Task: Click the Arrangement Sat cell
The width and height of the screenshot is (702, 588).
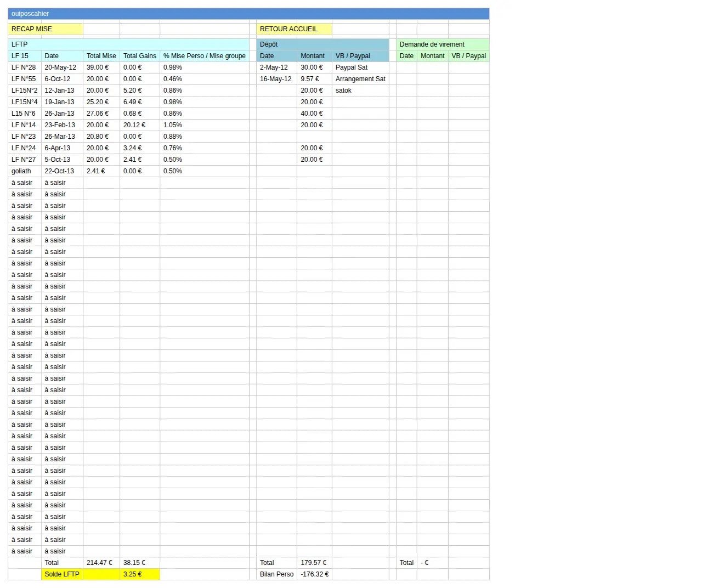Action: tap(360, 79)
